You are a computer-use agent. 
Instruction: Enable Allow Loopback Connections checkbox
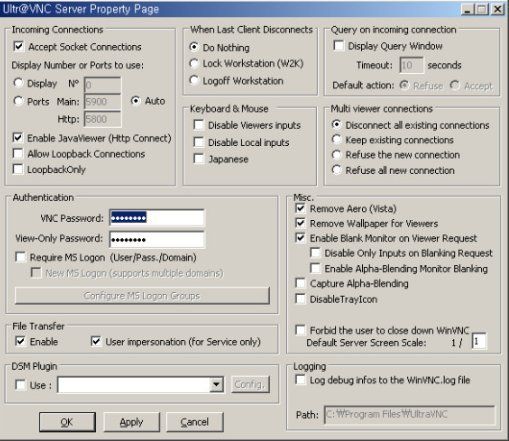click(18, 154)
